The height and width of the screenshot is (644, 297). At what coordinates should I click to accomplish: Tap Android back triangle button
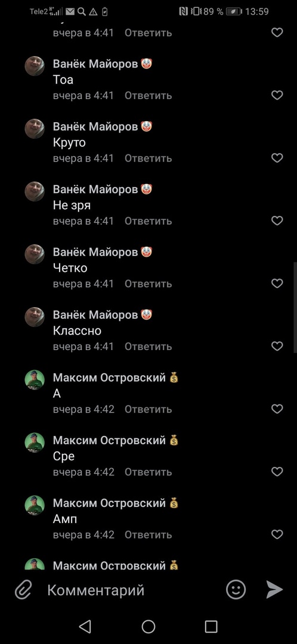coord(85,626)
